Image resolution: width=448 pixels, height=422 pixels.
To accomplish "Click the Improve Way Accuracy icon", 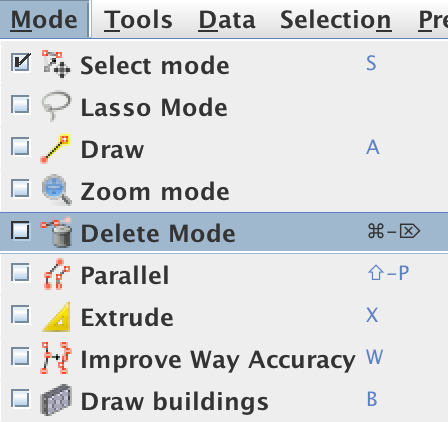I will coord(56,358).
